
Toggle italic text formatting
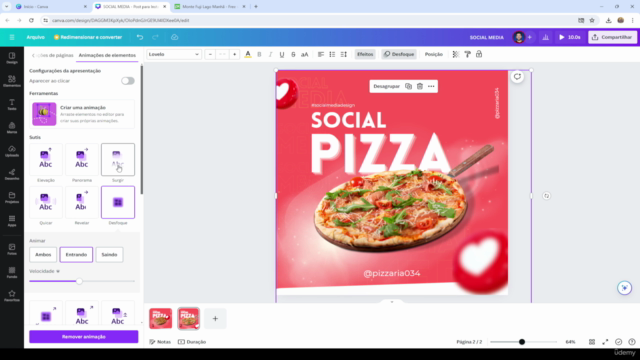coord(270,54)
